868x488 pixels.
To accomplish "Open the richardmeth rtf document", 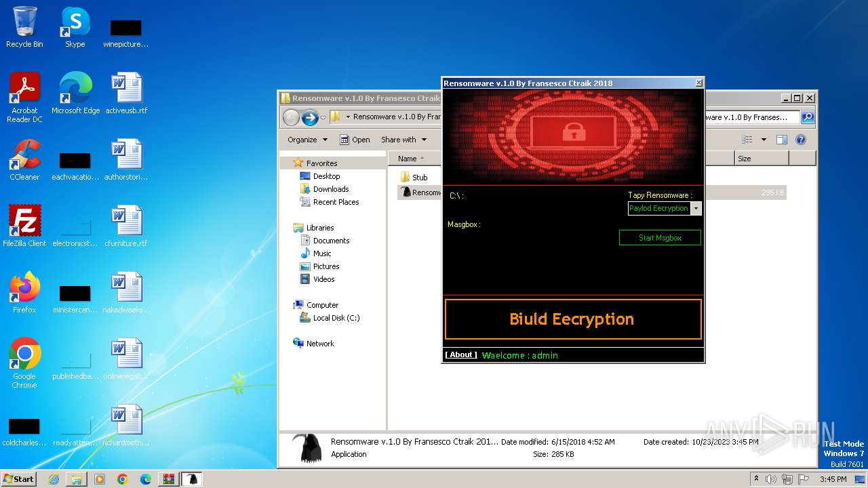I will (x=126, y=425).
